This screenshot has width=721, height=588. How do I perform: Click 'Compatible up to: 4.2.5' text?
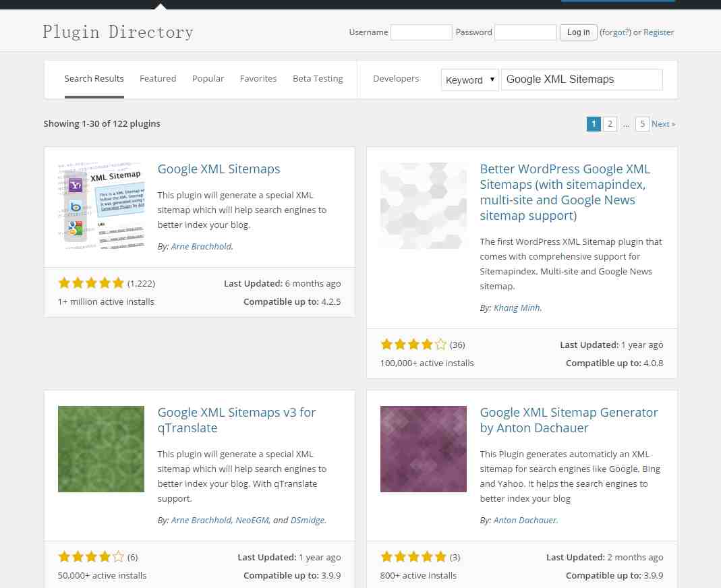point(292,301)
